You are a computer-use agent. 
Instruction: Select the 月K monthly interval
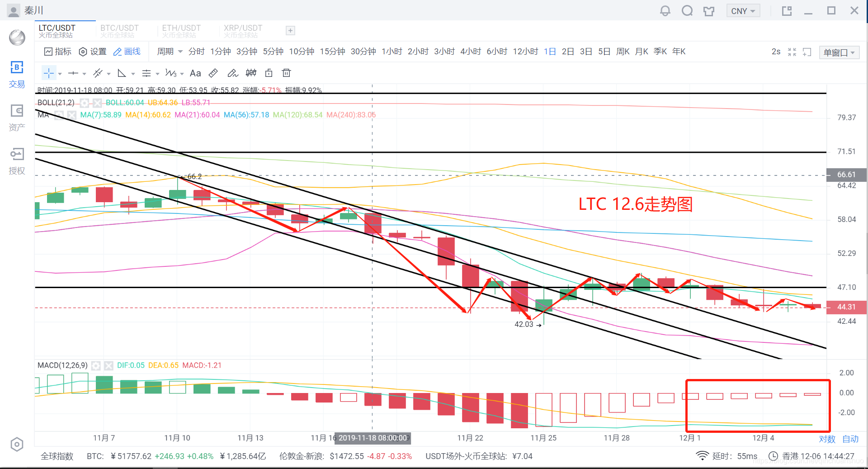[x=642, y=52]
